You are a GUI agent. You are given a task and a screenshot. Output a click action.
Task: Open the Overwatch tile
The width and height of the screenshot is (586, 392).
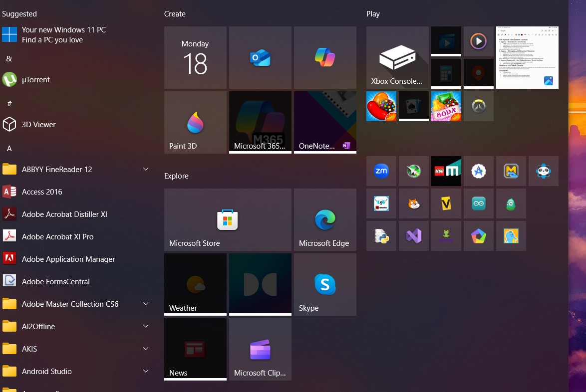point(479,106)
